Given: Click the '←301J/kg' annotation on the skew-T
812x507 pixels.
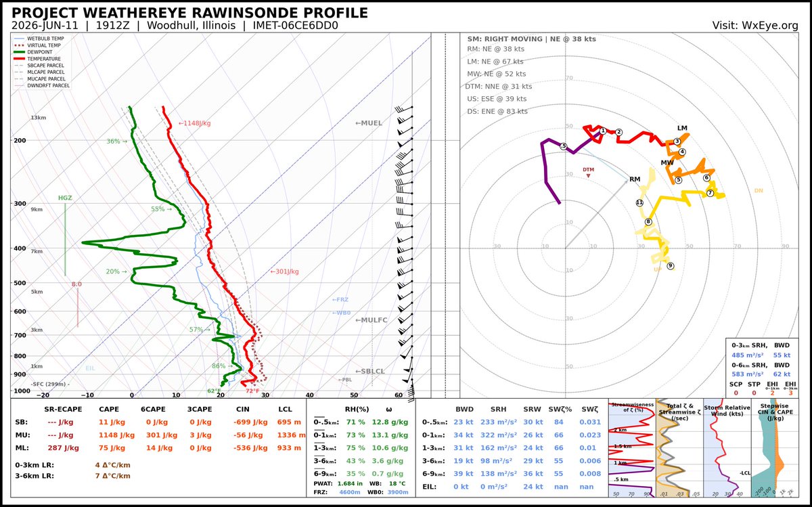Looking at the screenshot, I should pos(284,271).
